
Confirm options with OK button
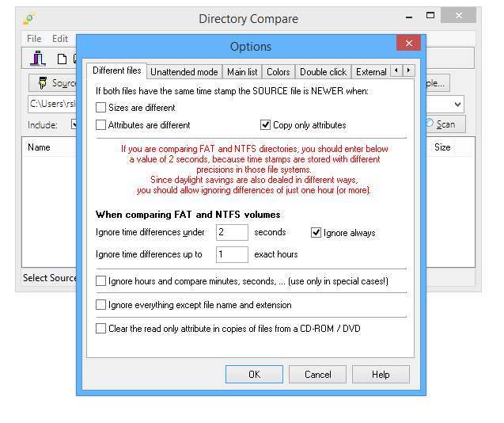(x=254, y=375)
